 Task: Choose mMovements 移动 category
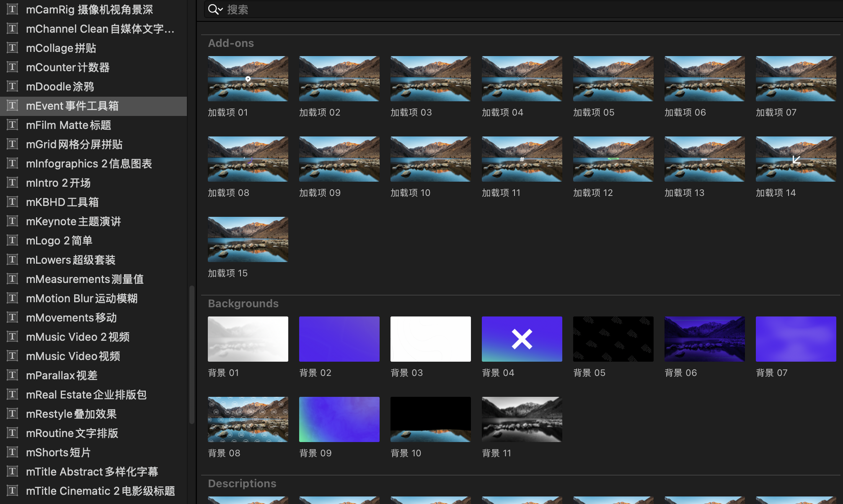pos(93,318)
